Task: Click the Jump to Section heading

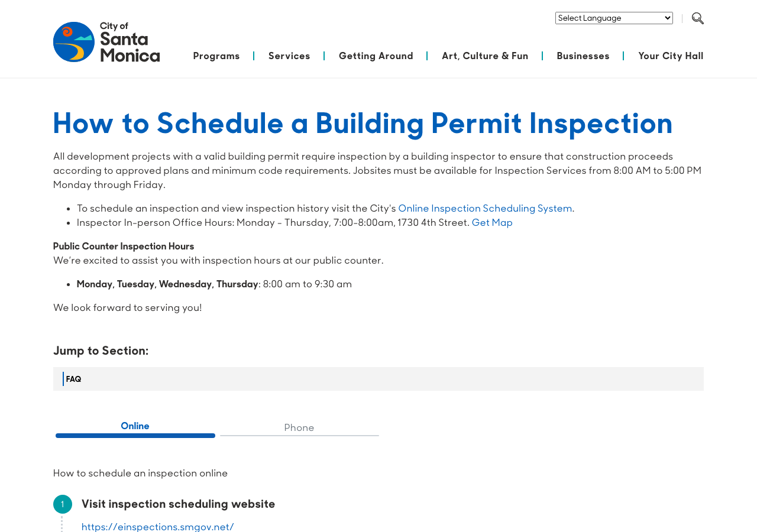Action: [x=101, y=351]
